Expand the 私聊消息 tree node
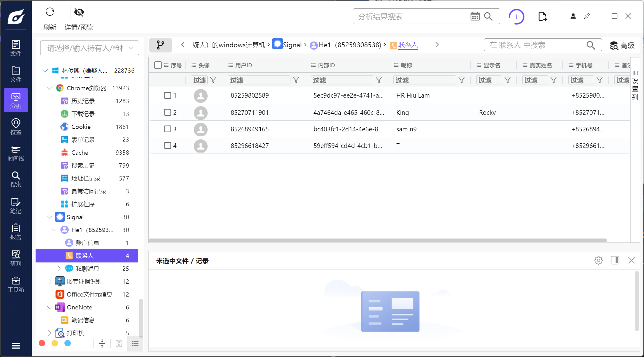This screenshot has width=644, height=357. pyautogui.click(x=59, y=269)
